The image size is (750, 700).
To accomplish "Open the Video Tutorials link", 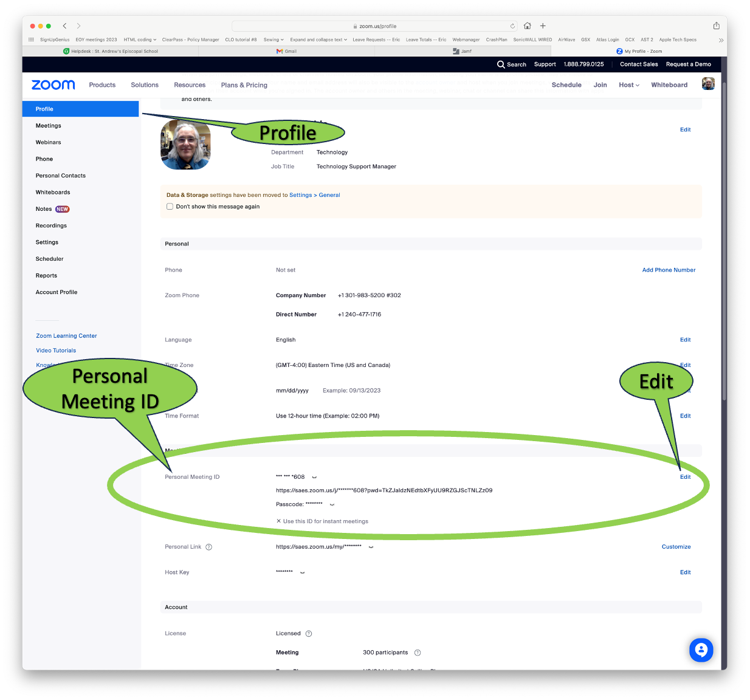I will (56, 351).
